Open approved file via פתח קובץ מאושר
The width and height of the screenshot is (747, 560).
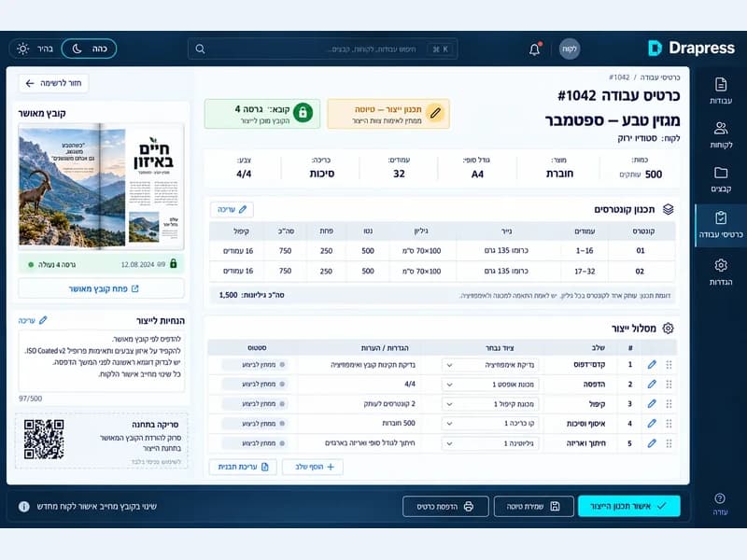[x=102, y=288]
